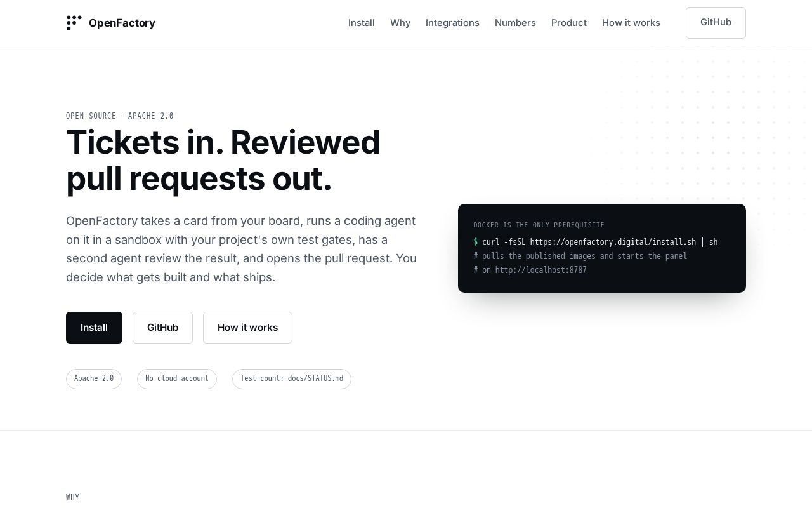Click the Apache-2.0 pill badge
Screen dimensions: 812x508
coord(94,379)
